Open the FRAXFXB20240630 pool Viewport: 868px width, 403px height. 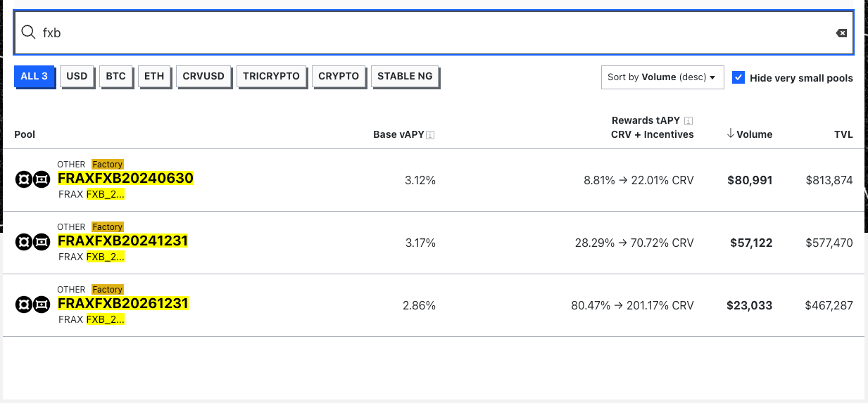pyautogui.click(x=125, y=179)
